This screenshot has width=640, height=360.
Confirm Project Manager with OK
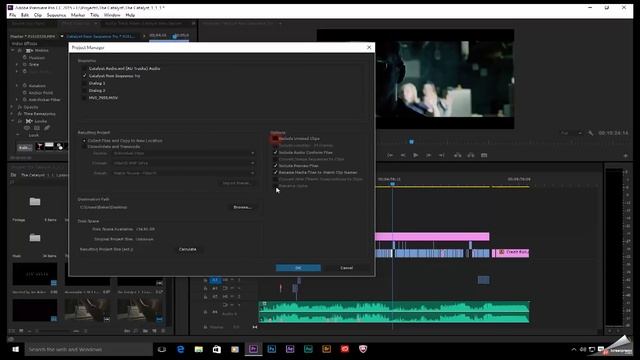(298, 268)
